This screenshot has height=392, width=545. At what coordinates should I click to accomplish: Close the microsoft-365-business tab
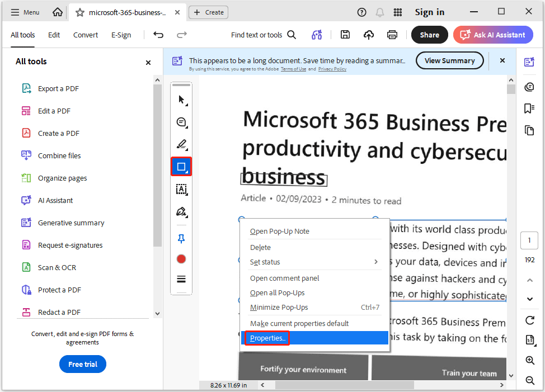[x=177, y=12]
